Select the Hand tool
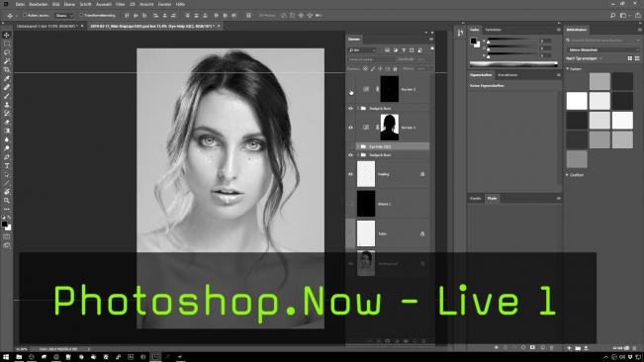The height and width of the screenshot is (362, 644). tap(7, 192)
